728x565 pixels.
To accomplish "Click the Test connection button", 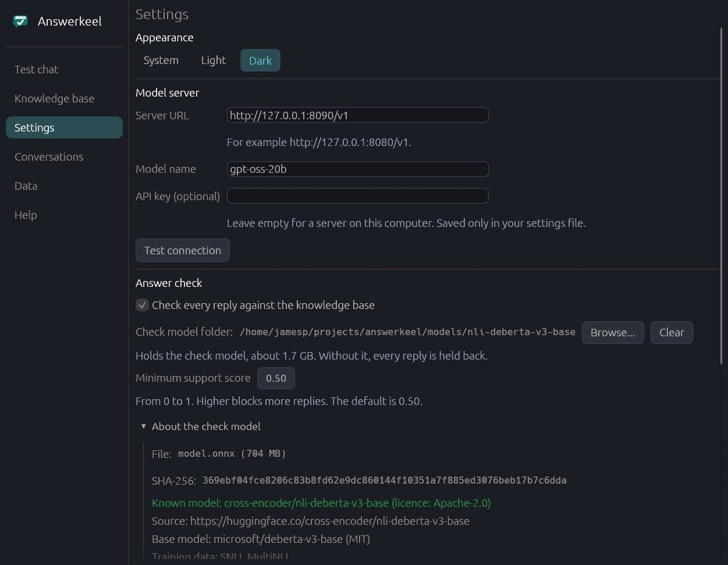I will 183,250.
